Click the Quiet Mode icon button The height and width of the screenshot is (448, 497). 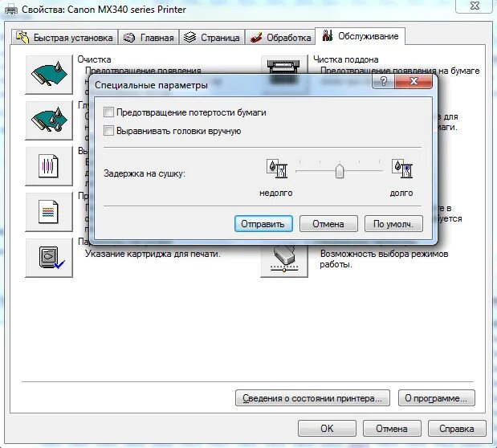click(284, 261)
